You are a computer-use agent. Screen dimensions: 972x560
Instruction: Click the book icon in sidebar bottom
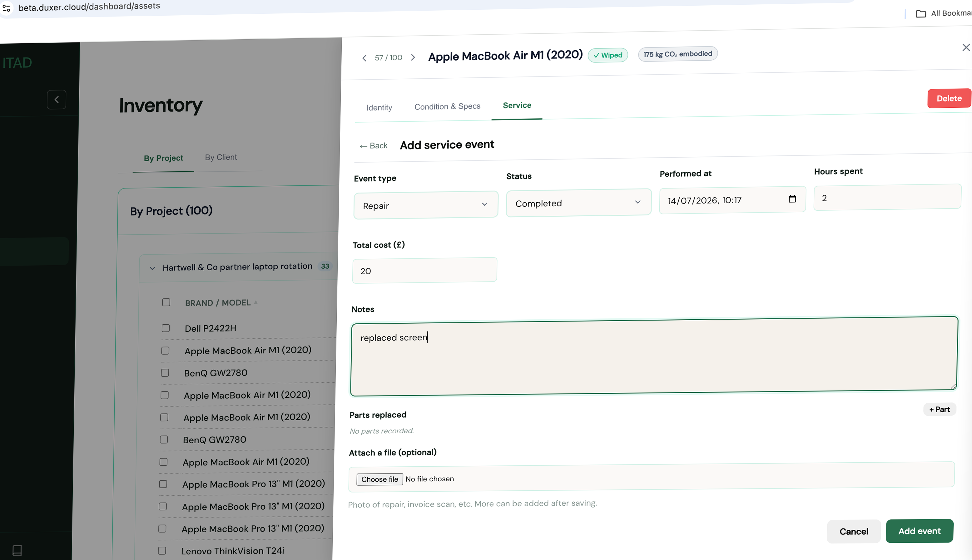pyautogui.click(x=17, y=550)
